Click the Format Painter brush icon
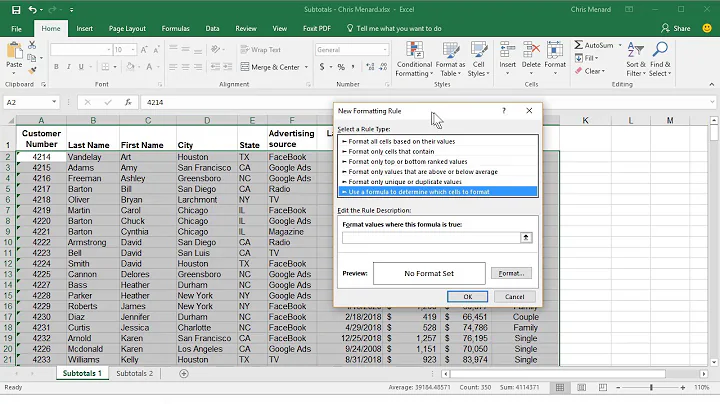 click(x=32, y=70)
